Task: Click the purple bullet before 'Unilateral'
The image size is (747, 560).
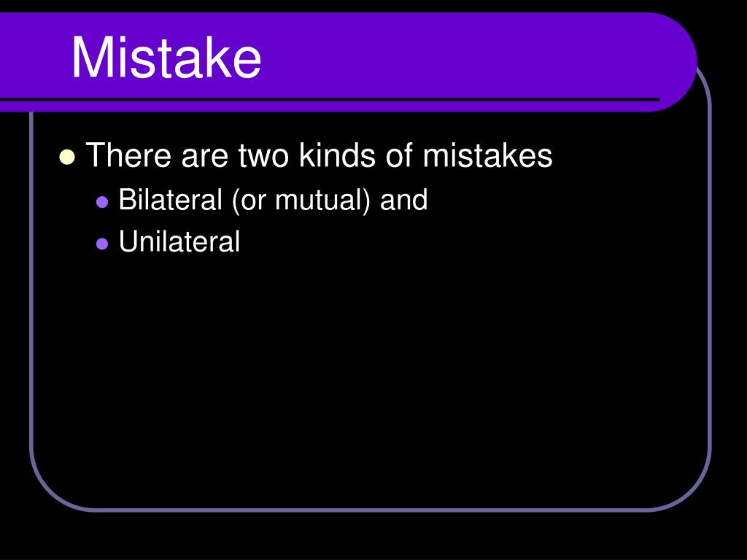Action: pos(102,244)
